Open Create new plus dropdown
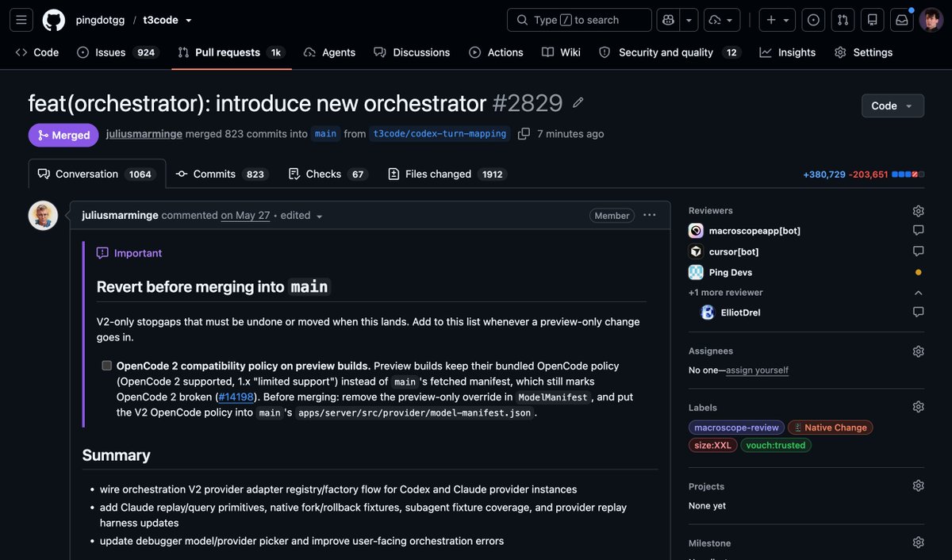This screenshot has height=560, width=952. click(x=777, y=20)
